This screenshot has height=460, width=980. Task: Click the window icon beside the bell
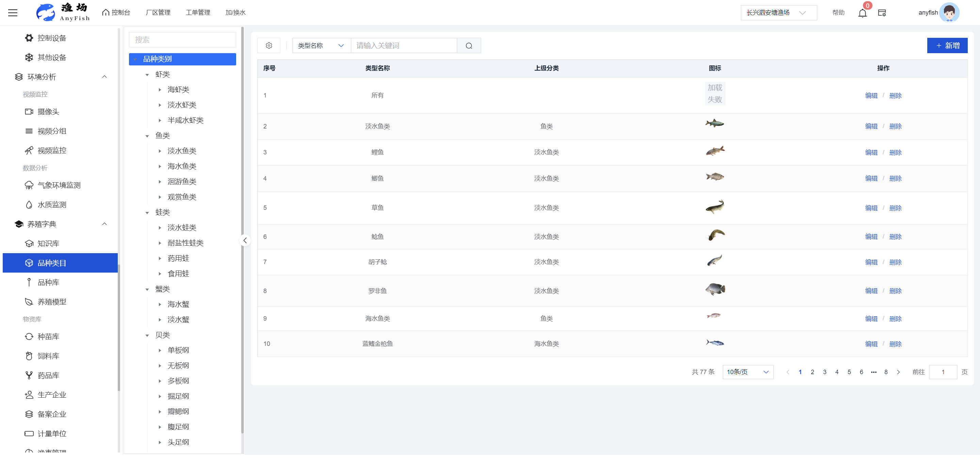(882, 13)
